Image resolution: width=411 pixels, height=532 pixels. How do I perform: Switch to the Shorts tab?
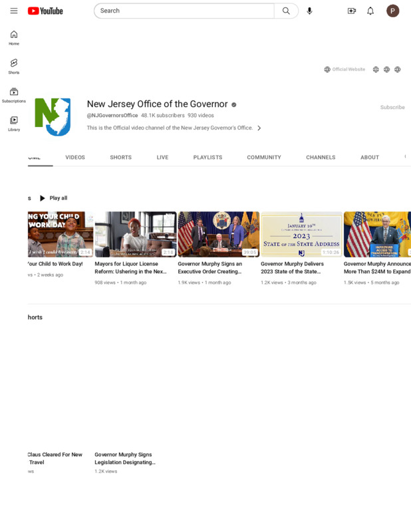120,158
